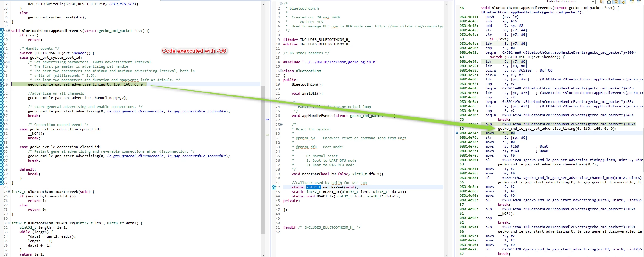Click the Home icon in Disassembly toolbar
The width and height of the screenshot is (644, 257).
pos(609,1)
